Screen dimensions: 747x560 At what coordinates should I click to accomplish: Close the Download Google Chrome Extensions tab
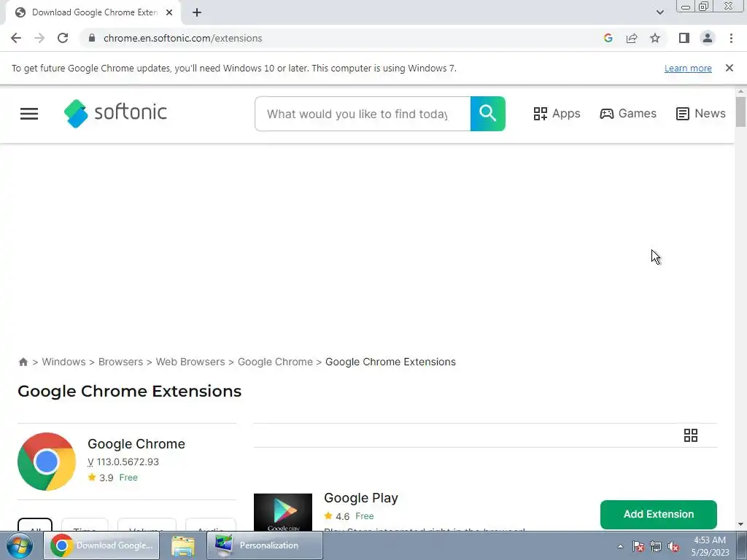coord(169,12)
